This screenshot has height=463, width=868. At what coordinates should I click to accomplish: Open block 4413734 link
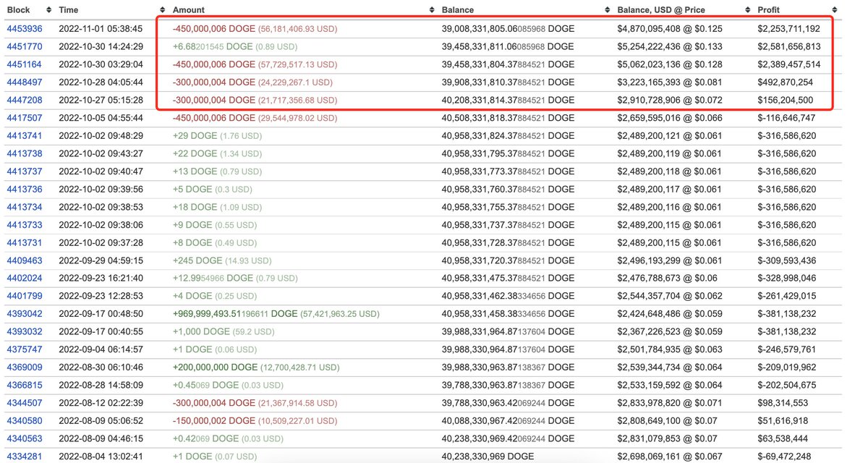[25, 207]
